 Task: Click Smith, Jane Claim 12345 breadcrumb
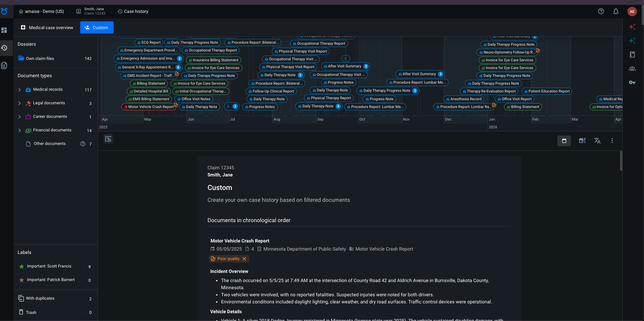click(x=91, y=11)
